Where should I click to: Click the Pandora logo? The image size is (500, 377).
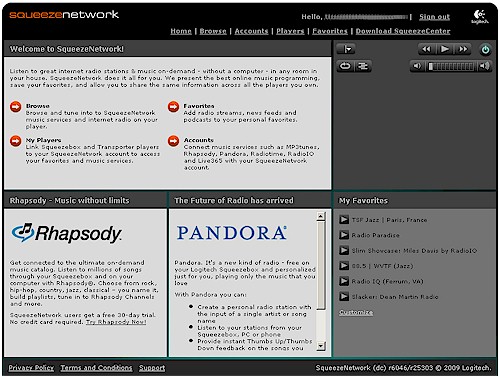coord(232,233)
